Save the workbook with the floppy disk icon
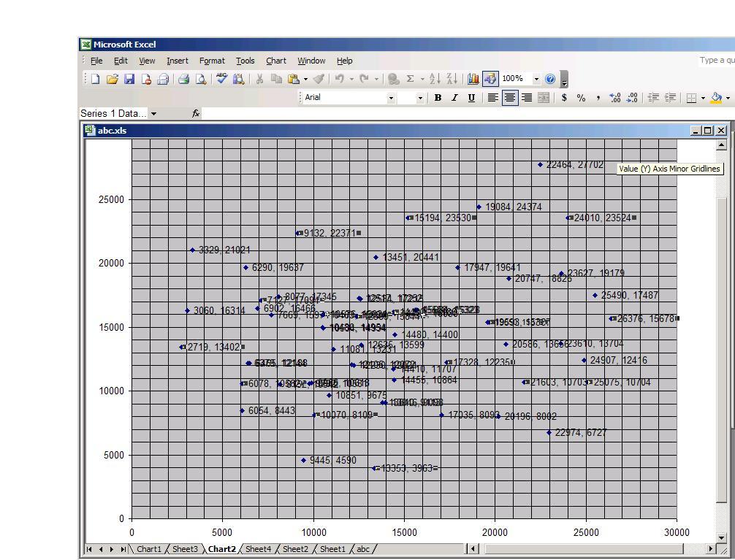This screenshot has width=735, height=560. [129, 79]
